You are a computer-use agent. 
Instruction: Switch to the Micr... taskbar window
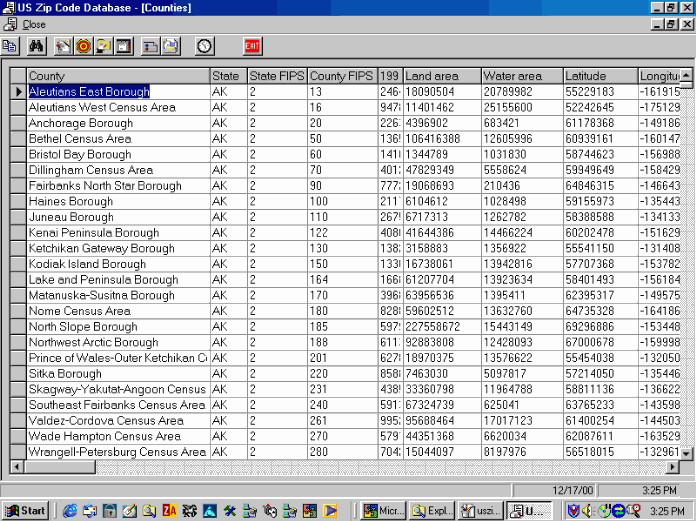pos(383,510)
